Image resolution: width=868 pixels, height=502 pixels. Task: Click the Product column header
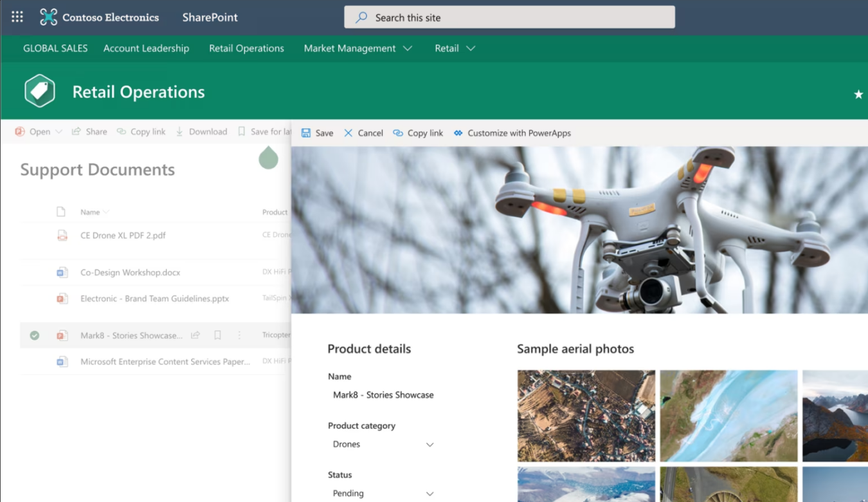pyautogui.click(x=275, y=212)
